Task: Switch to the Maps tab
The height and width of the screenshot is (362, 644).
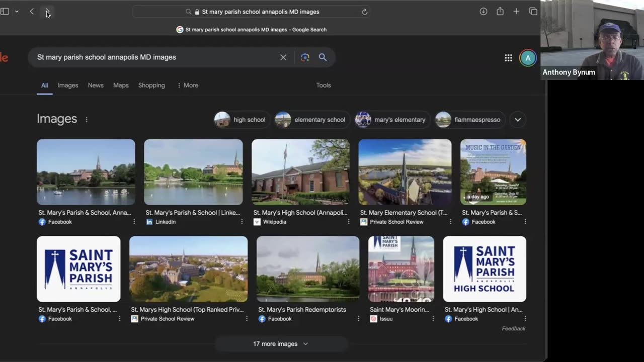Action: click(121, 85)
